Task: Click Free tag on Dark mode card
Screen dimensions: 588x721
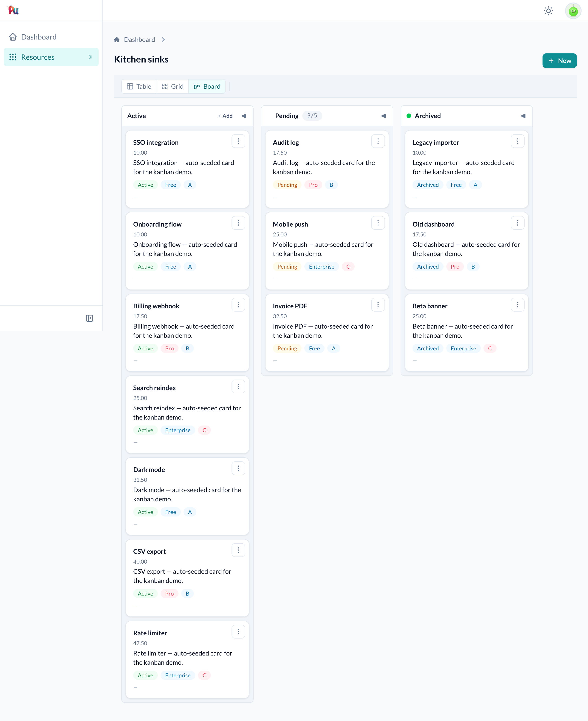Action: 170,512
